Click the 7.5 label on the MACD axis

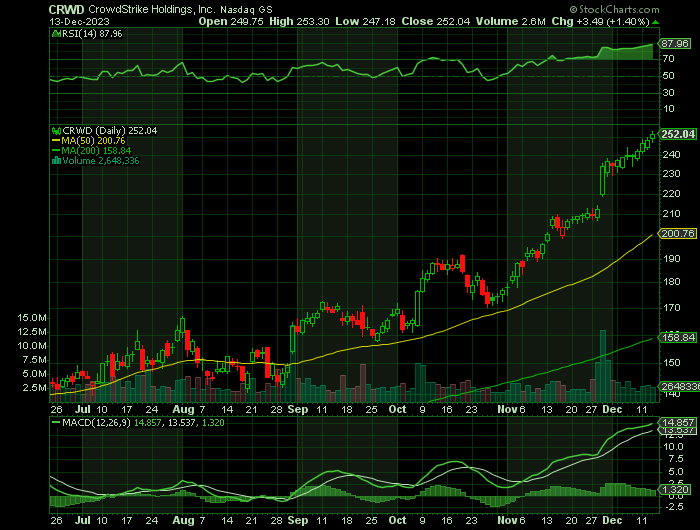(x=675, y=459)
